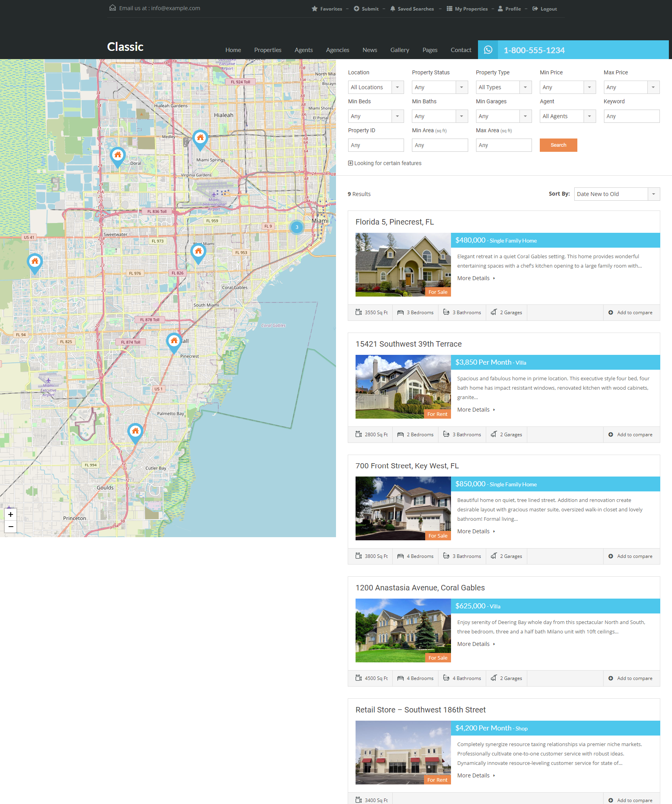Viewport: 672px width, 804px height.
Task: Click the My Properties list icon
Action: coord(449,9)
